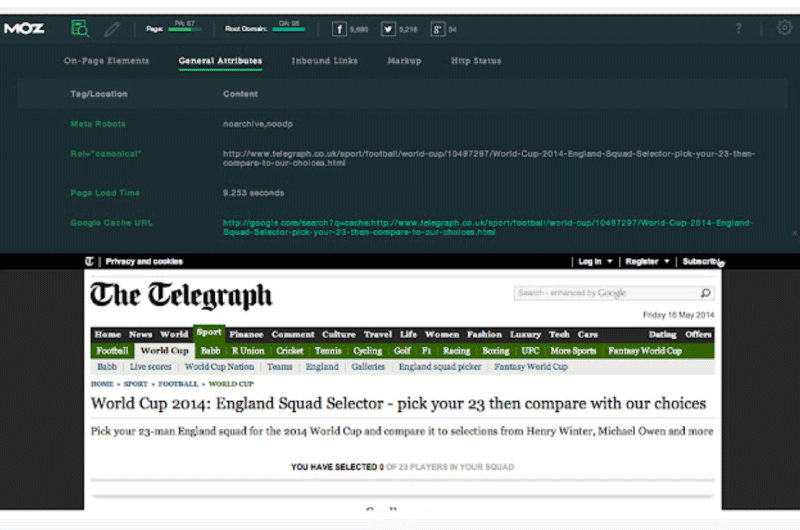Switch to On-Page Elements tab

(x=107, y=61)
